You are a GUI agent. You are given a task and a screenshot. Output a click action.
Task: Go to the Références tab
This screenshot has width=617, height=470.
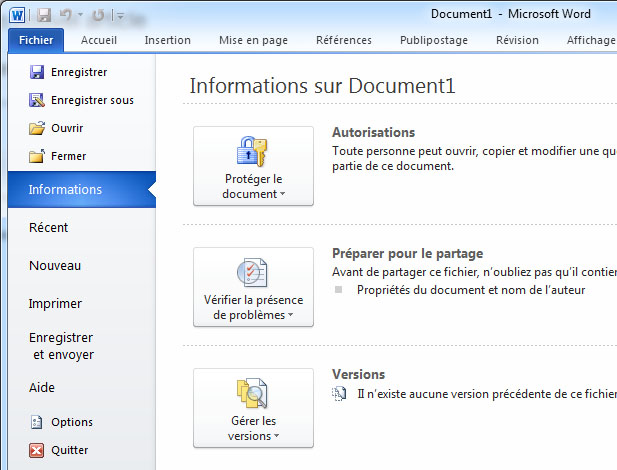click(x=344, y=40)
